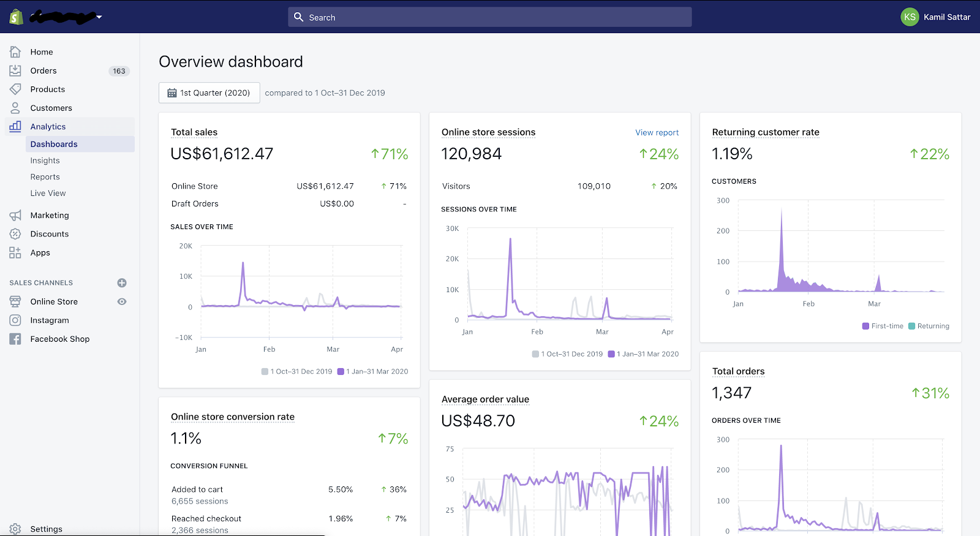Open Marketing via megaphone icon
The width and height of the screenshot is (980, 536).
(x=15, y=215)
